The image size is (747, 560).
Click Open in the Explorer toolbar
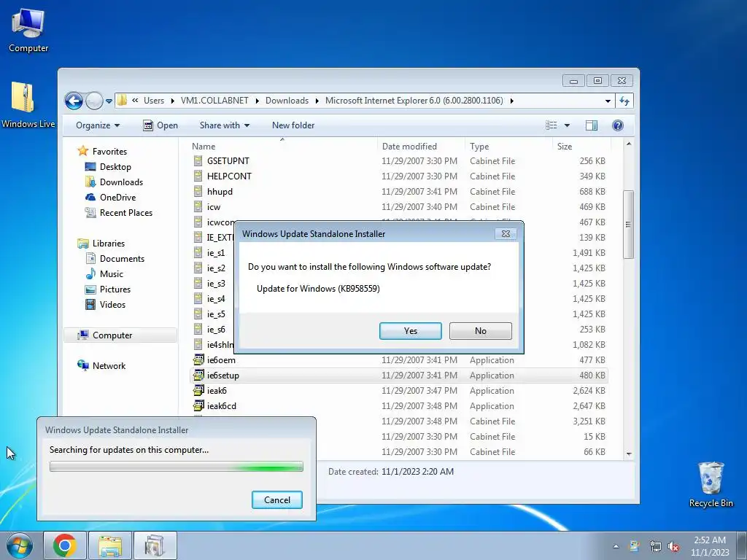pyautogui.click(x=160, y=125)
